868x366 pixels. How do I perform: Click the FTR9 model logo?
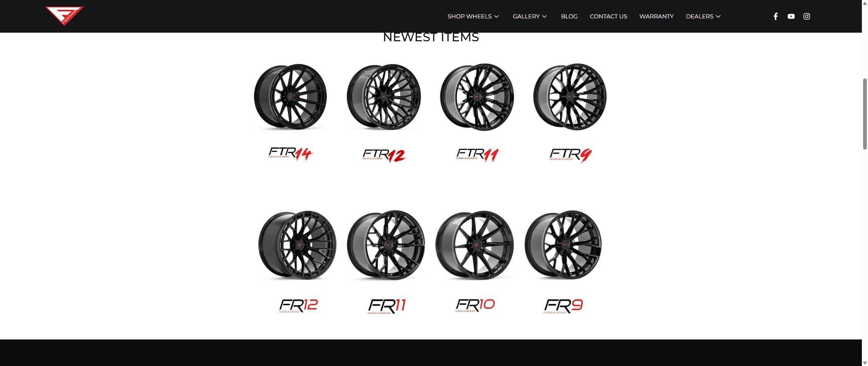[570, 155]
